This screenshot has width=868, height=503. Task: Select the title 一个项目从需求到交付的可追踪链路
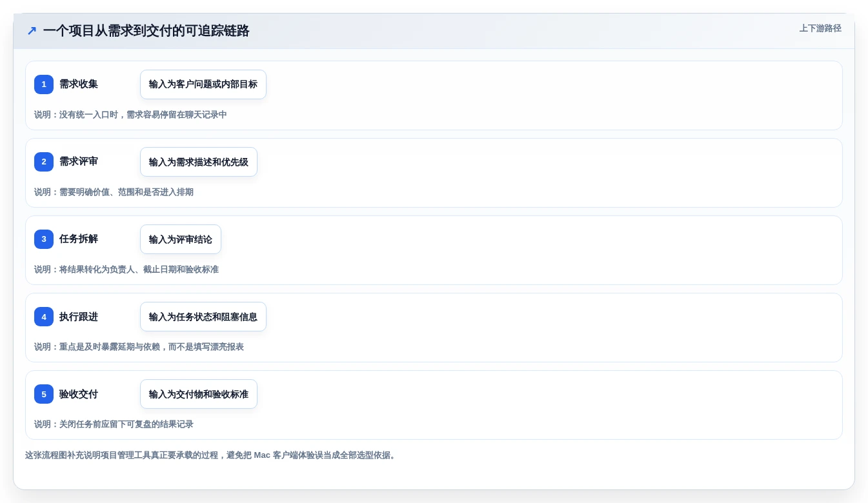(x=146, y=31)
